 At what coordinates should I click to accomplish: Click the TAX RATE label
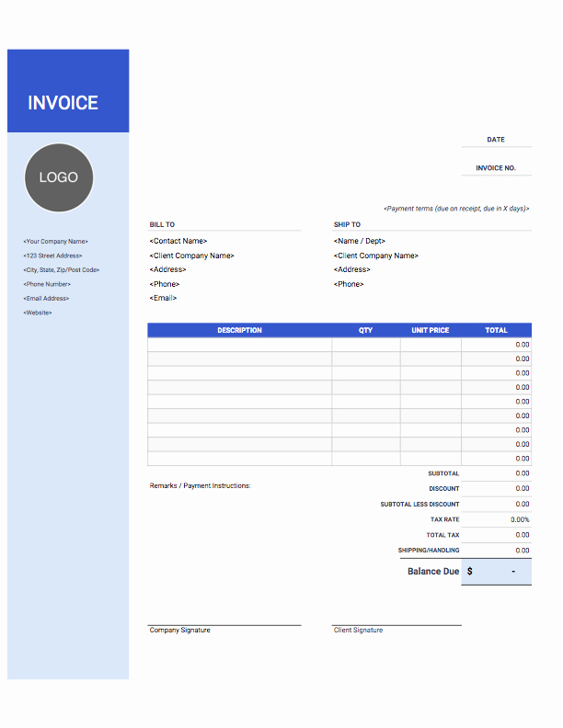coord(444,519)
